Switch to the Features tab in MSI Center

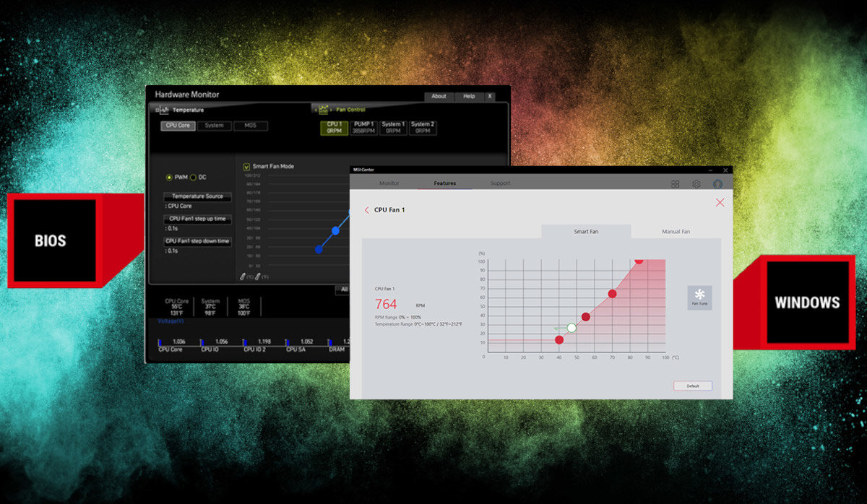(x=445, y=183)
